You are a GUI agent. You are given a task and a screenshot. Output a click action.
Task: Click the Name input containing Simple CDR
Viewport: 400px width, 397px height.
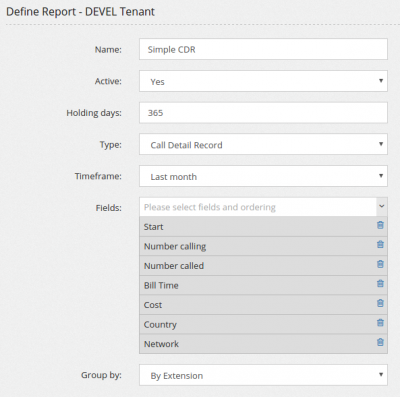click(x=263, y=49)
